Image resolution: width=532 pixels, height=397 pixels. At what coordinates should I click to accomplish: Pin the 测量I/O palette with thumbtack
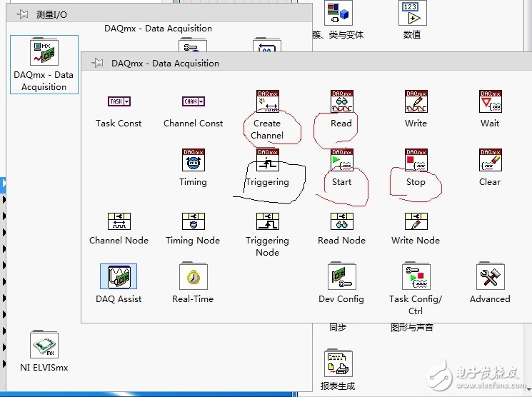(22, 14)
